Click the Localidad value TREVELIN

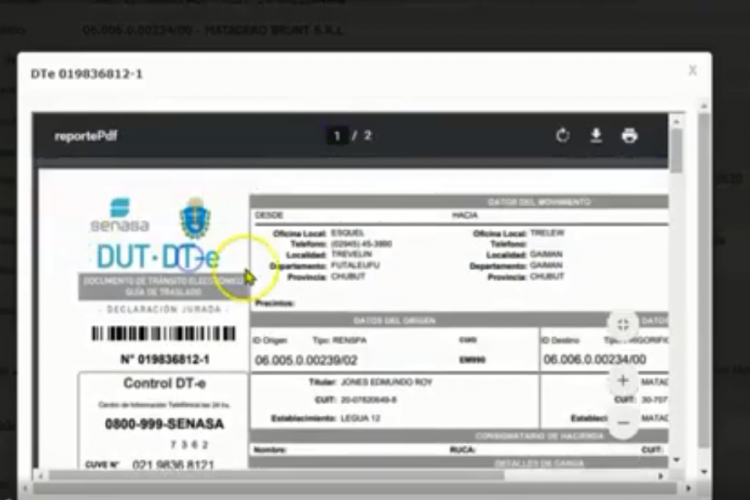[x=352, y=254]
